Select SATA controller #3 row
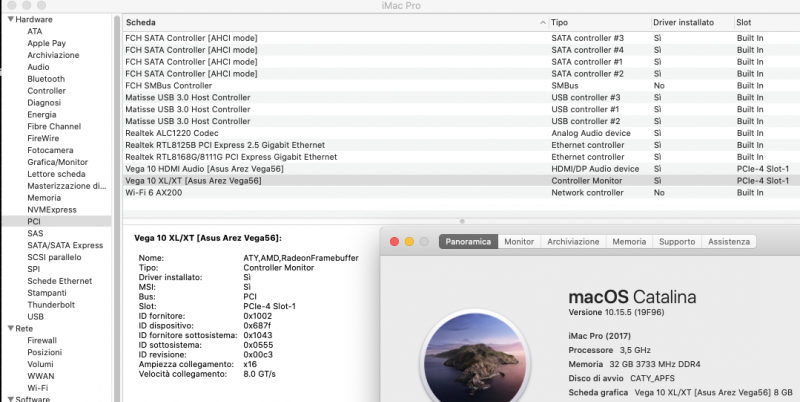The image size is (800, 402). (461, 38)
